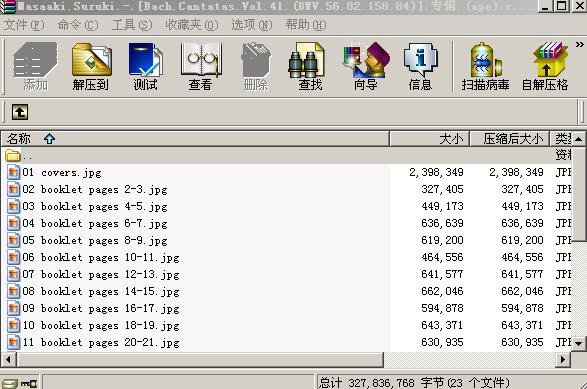Click file icon beside 11 booklet pages
The width and height of the screenshot is (587, 389).
tap(13, 342)
